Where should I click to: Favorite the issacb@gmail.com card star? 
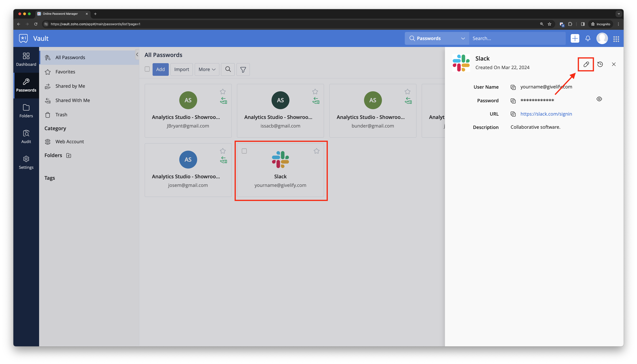click(315, 92)
